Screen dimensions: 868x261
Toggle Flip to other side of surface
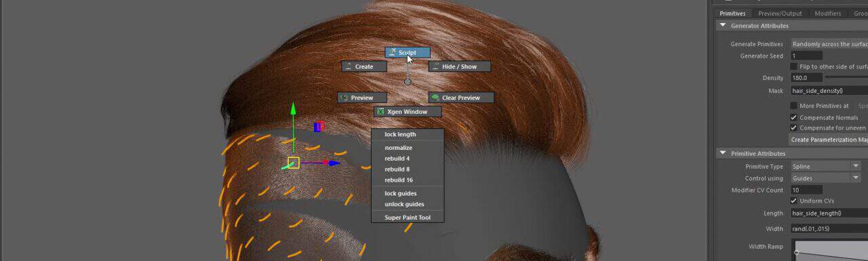coord(794,66)
